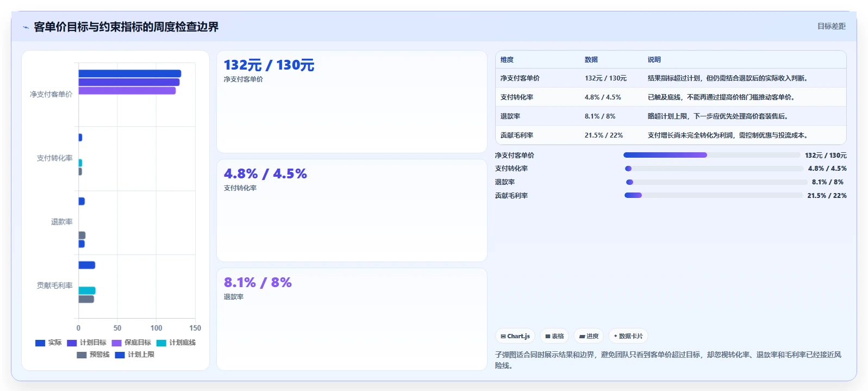This screenshot has width=868, height=391.
Task: Toggle the 实际 legend item in the chart
Action: click(48, 343)
